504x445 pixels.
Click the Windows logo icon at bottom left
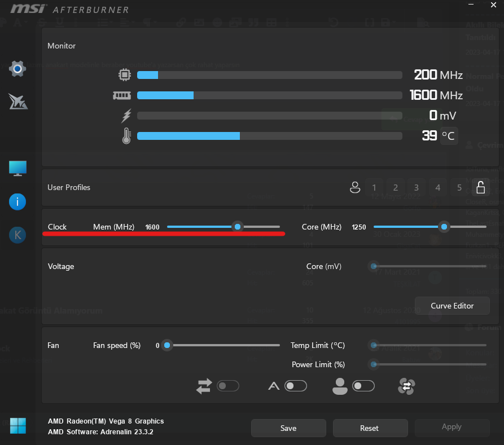click(17, 425)
